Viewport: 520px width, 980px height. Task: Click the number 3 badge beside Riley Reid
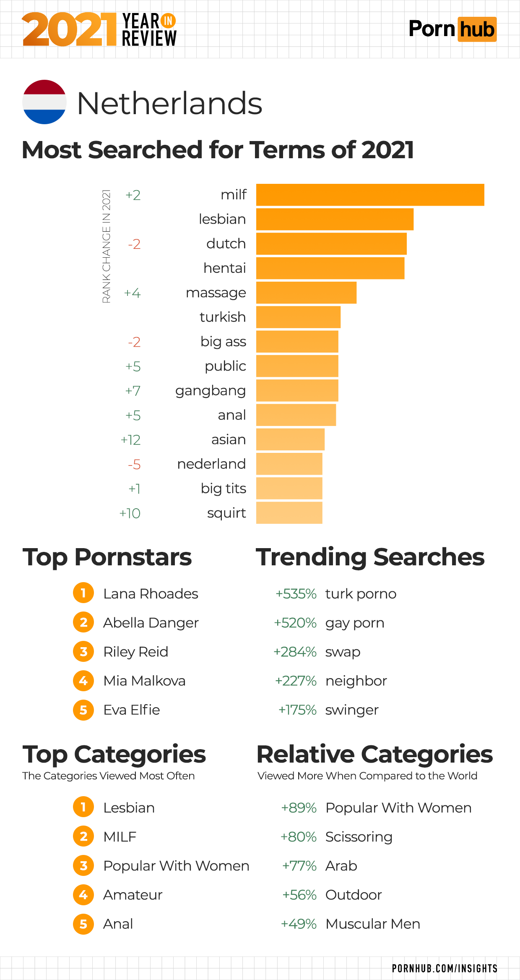[83, 651]
